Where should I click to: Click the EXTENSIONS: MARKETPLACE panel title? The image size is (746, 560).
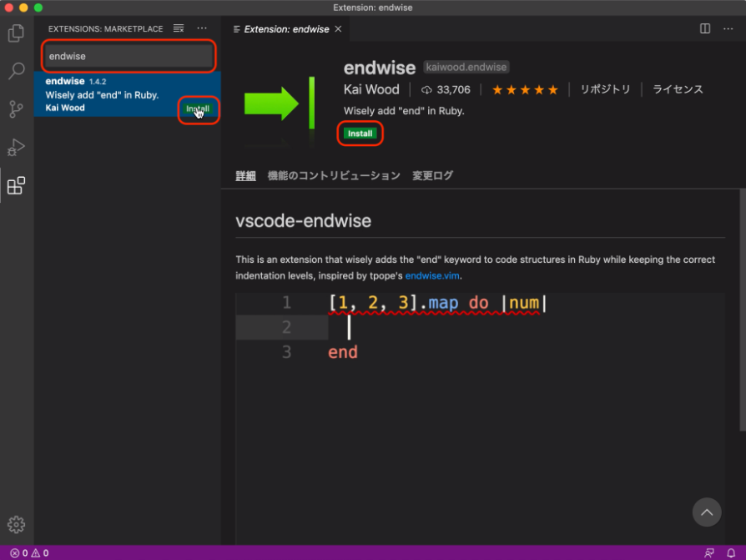pyautogui.click(x=106, y=28)
